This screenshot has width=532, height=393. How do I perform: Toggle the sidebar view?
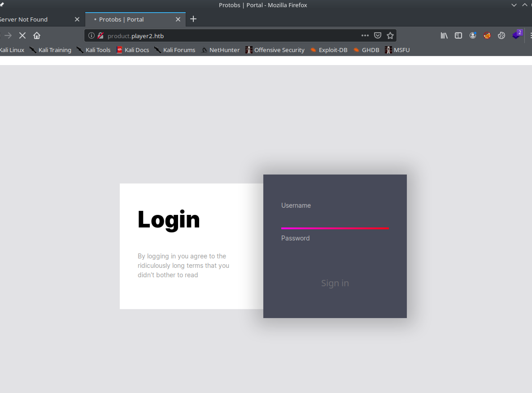(x=458, y=36)
